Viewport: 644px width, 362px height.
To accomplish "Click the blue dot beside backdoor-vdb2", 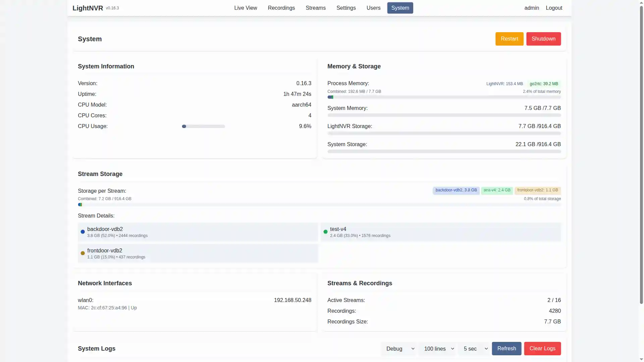I will click(83, 232).
